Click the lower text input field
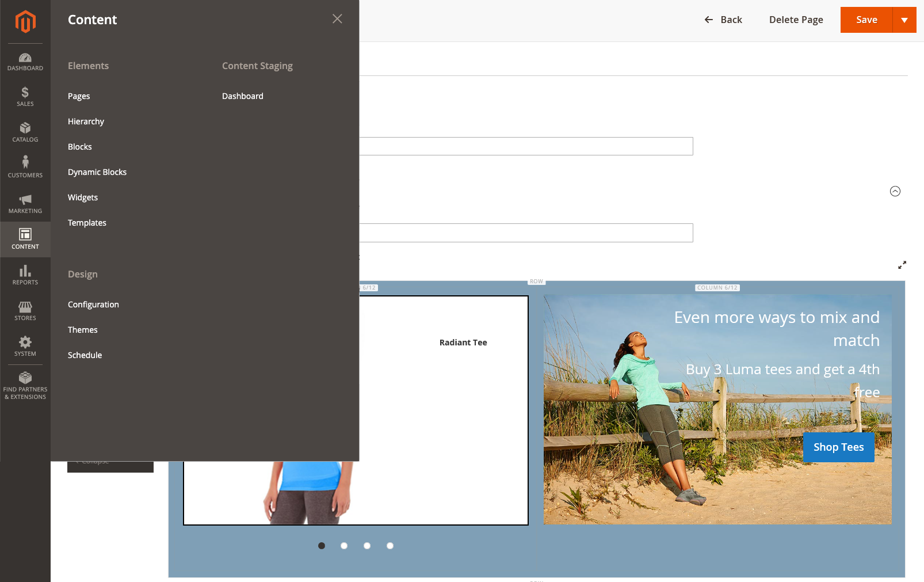Image resolution: width=924 pixels, height=582 pixels. point(526,233)
